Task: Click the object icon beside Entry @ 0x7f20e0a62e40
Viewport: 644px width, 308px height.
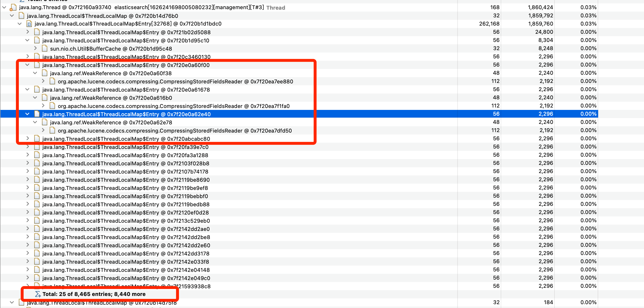Action: click(37, 114)
